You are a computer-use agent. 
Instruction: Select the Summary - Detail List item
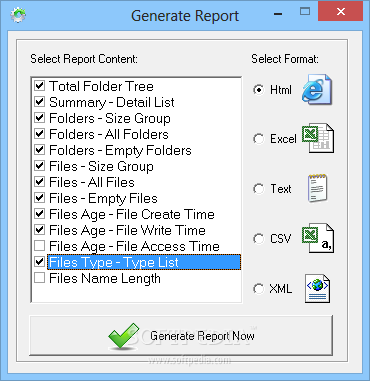pyautogui.click(x=112, y=102)
